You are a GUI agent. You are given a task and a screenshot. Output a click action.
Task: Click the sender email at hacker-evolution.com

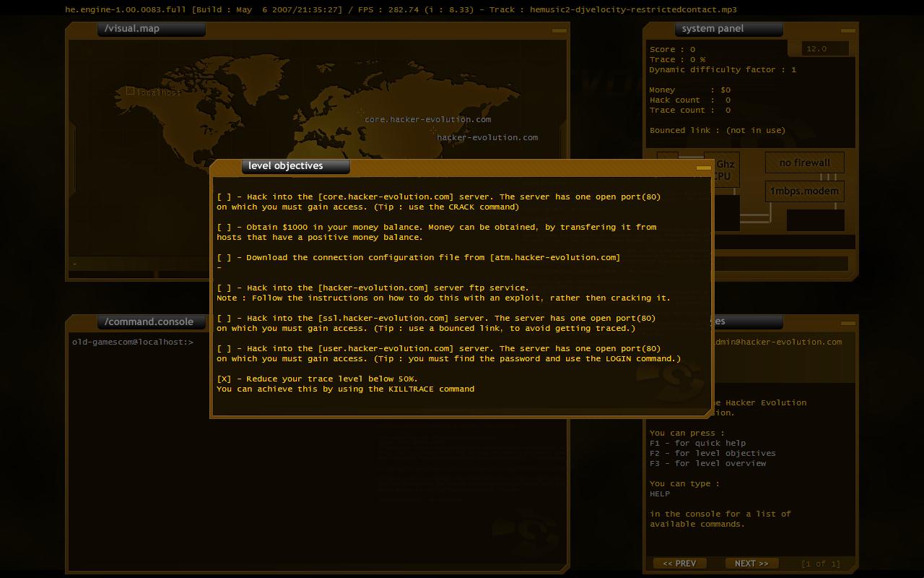777,342
